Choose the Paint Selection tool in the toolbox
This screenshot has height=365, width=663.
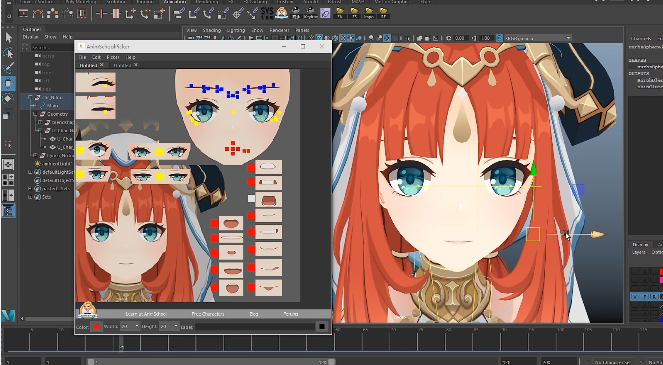click(x=8, y=67)
